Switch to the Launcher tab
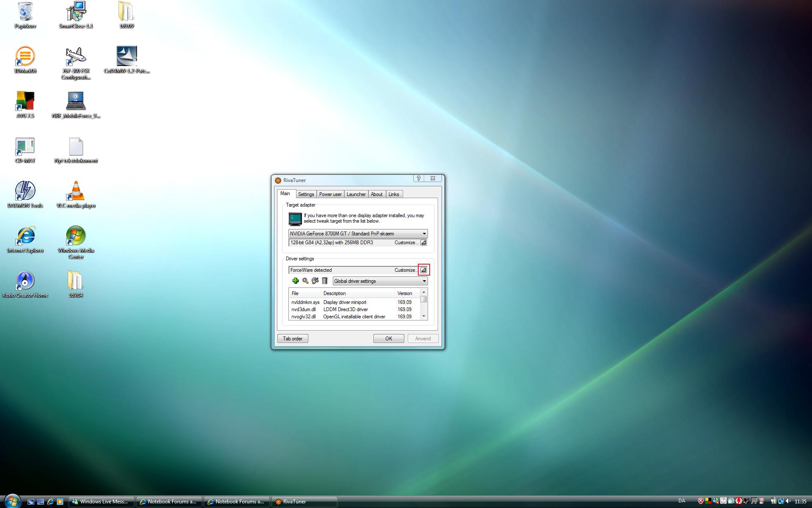The height and width of the screenshot is (508, 812). pyautogui.click(x=356, y=194)
